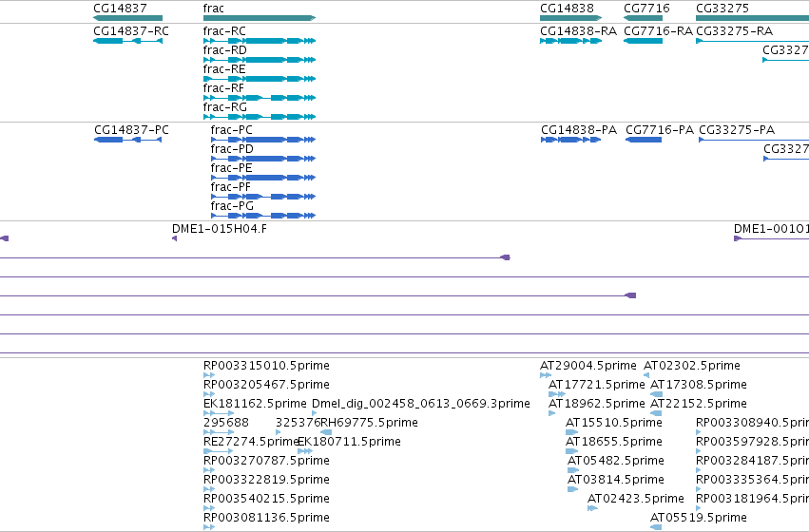This screenshot has height=532, width=809.
Task: Click the DME1-015H04.F feature label
Action: coord(220,229)
